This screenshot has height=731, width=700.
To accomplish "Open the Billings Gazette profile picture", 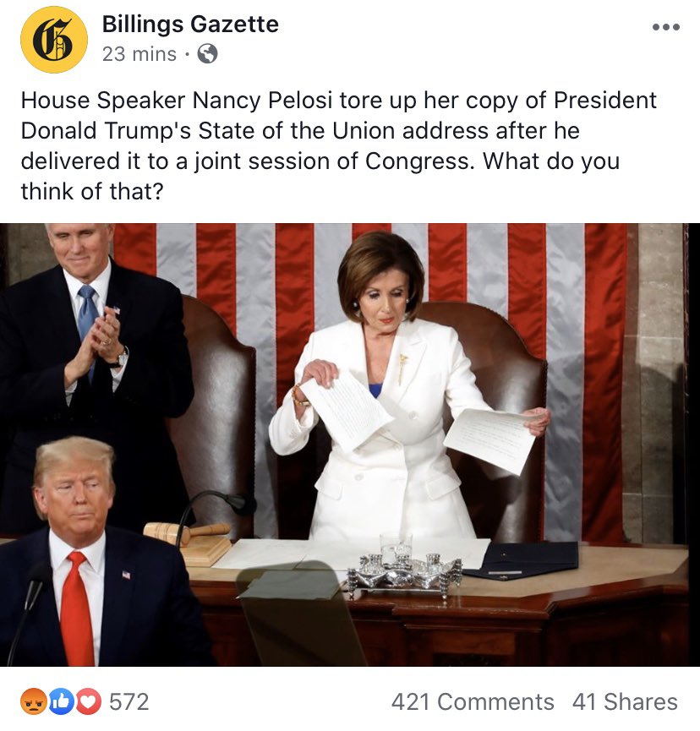I will pyautogui.click(x=54, y=40).
